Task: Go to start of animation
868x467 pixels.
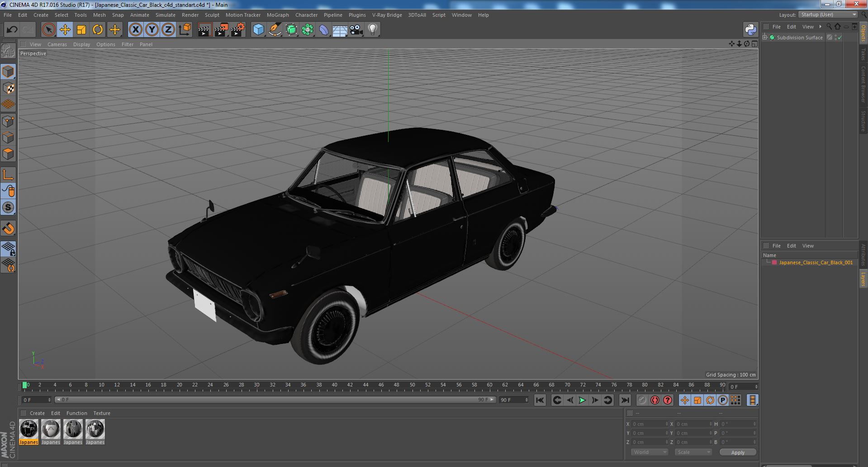Action: pyautogui.click(x=540, y=400)
